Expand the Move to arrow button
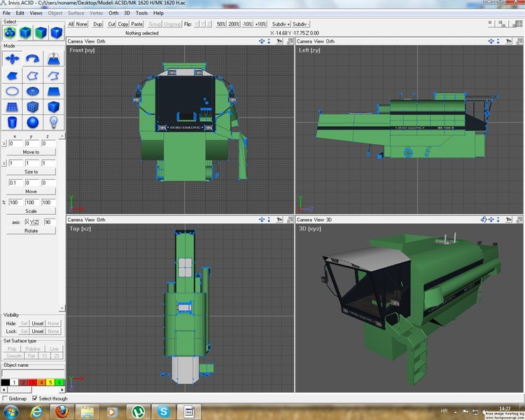525x420 pixels. click(x=4, y=143)
